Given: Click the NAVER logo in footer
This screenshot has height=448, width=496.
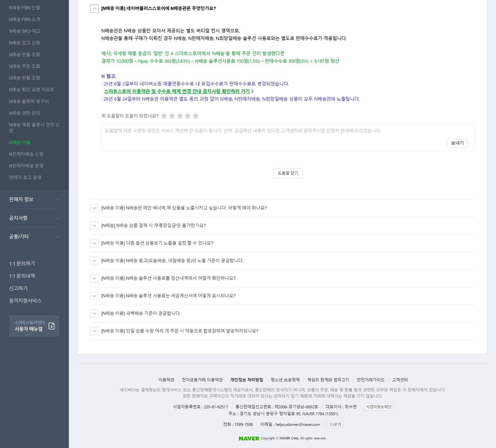Looking at the screenshot, I should tap(249, 438).
